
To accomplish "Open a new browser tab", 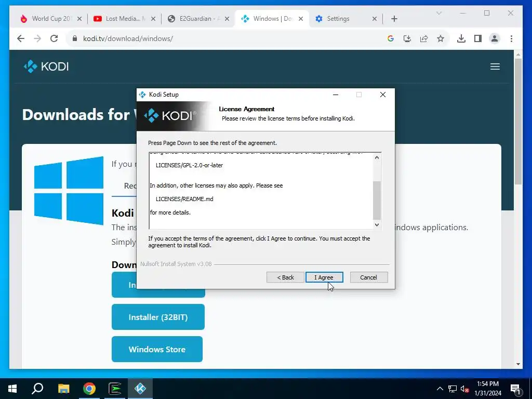I will point(394,19).
